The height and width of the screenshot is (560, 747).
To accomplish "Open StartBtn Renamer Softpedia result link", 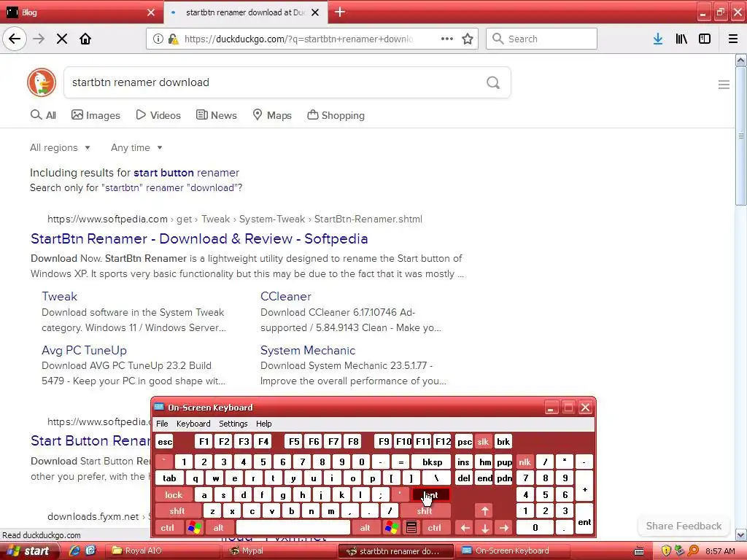I will [x=199, y=238].
